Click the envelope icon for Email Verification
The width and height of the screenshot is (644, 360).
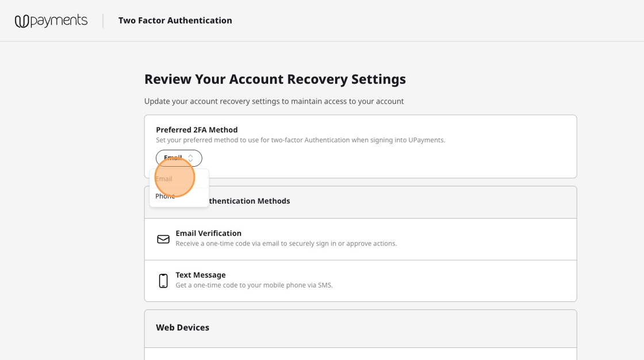point(163,239)
